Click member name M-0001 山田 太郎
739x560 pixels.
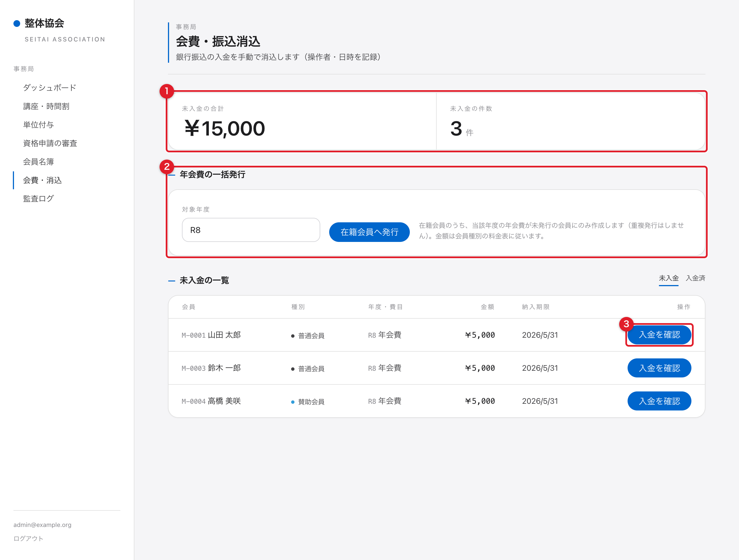click(x=211, y=335)
